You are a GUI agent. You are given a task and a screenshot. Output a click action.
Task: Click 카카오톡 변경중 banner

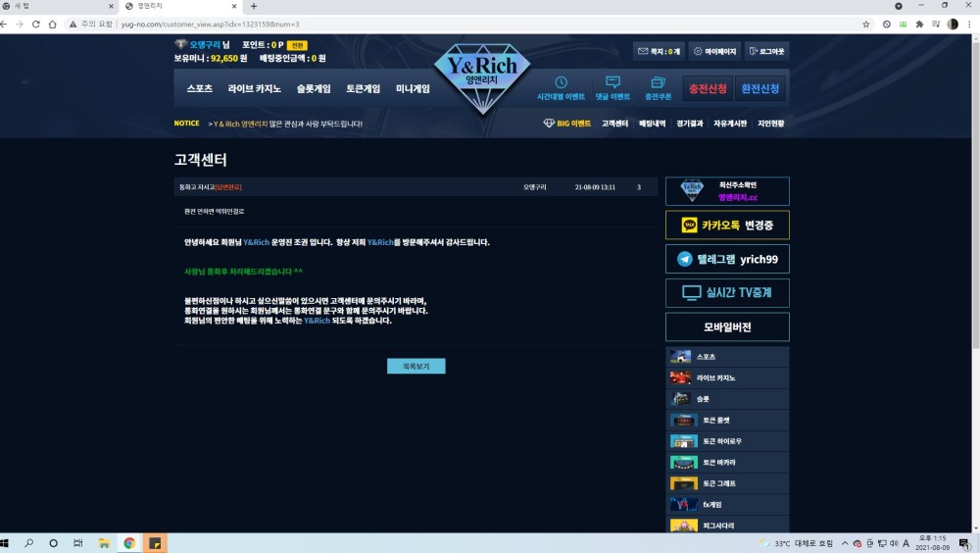click(x=727, y=226)
